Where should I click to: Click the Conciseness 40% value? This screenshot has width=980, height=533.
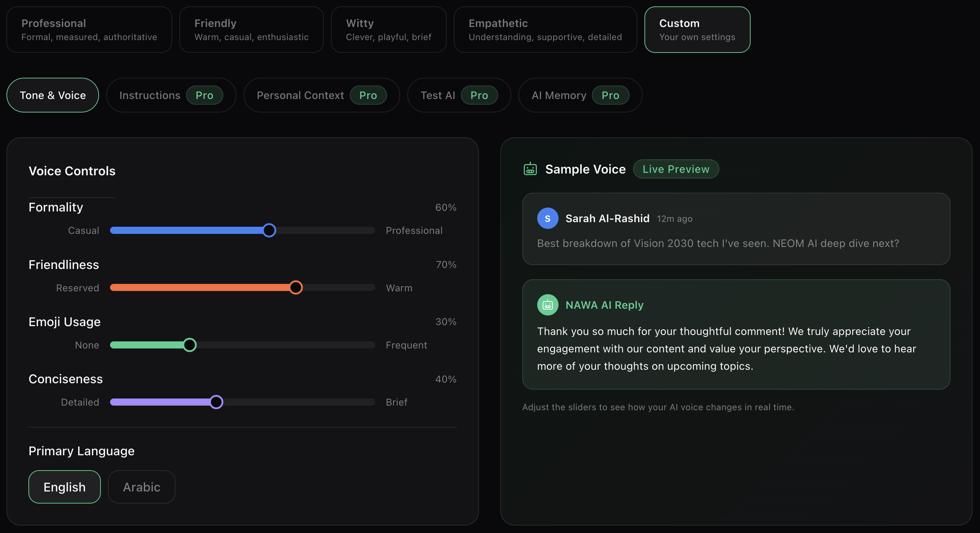tap(446, 379)
